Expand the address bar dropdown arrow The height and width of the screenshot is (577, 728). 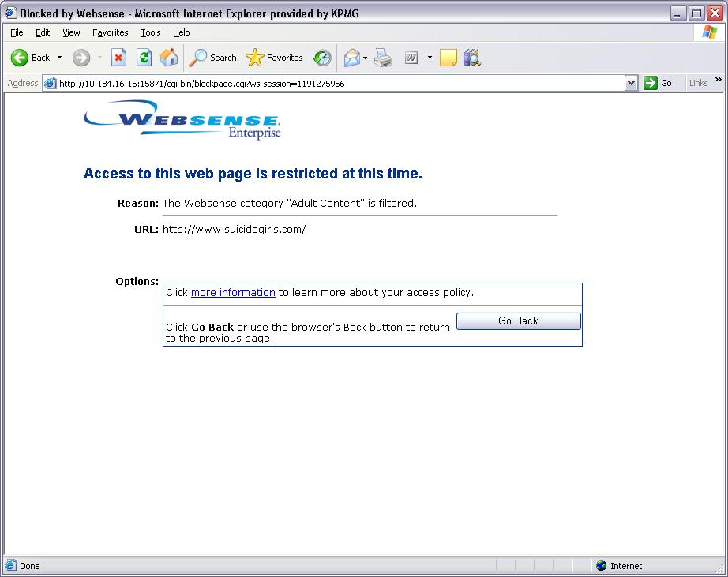coord(631,83)
